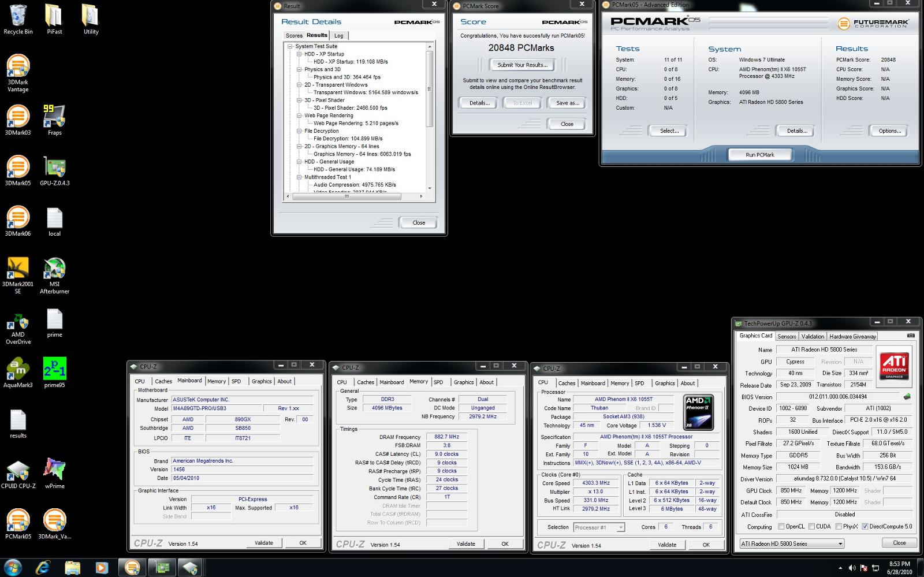Select the wPrime desktop shortcut
This screenshot has height=577, width=924.
[x=54, y=474]
